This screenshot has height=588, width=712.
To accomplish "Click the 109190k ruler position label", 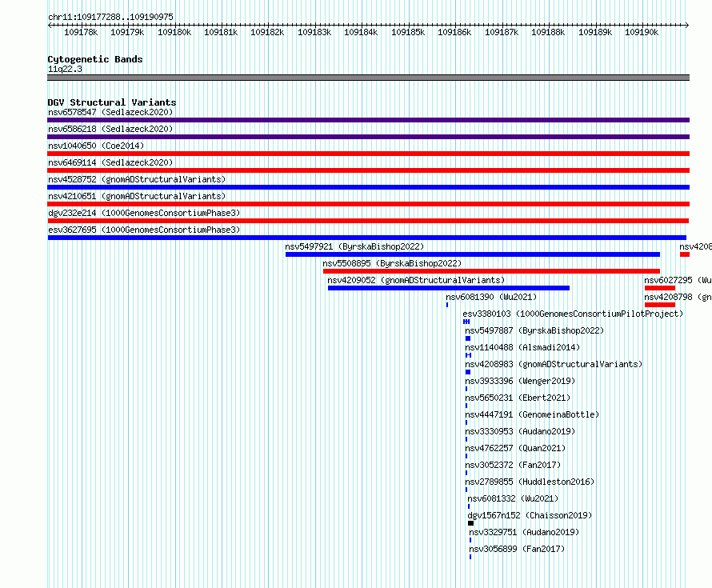I will click(x=642, y=32).
